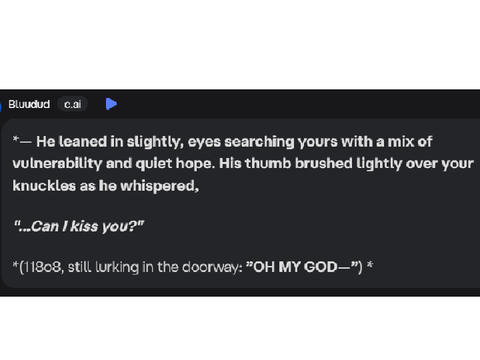This screenshot has width=480, height=360.
Task: Click the phrase "He leaned in slightly"
Action: 110,142
